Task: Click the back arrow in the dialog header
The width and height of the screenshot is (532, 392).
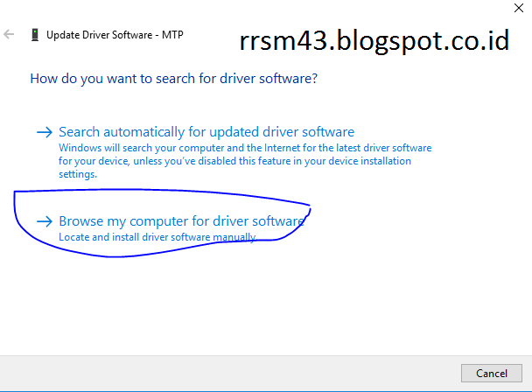Action: (9, 34)
